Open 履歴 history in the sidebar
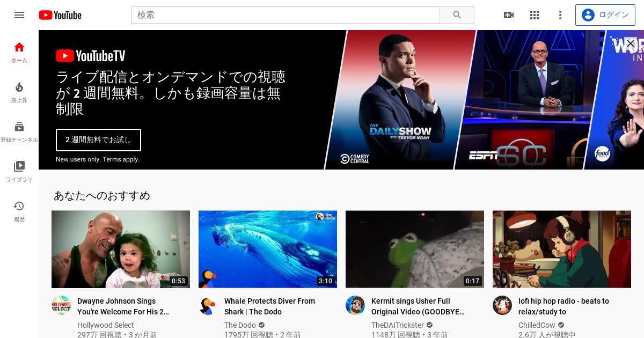 coord(19,211)
